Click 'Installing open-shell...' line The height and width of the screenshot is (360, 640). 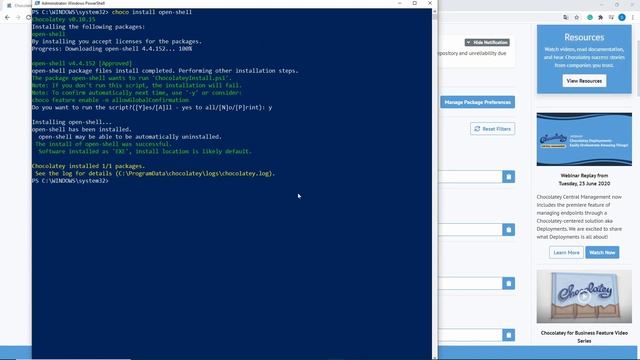click(72, 122)
